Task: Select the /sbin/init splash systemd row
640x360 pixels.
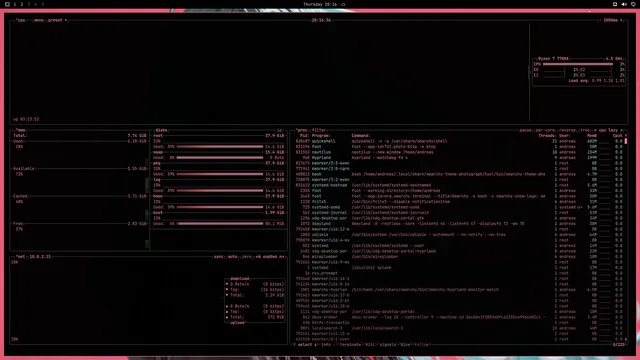Action: [460, 268]
